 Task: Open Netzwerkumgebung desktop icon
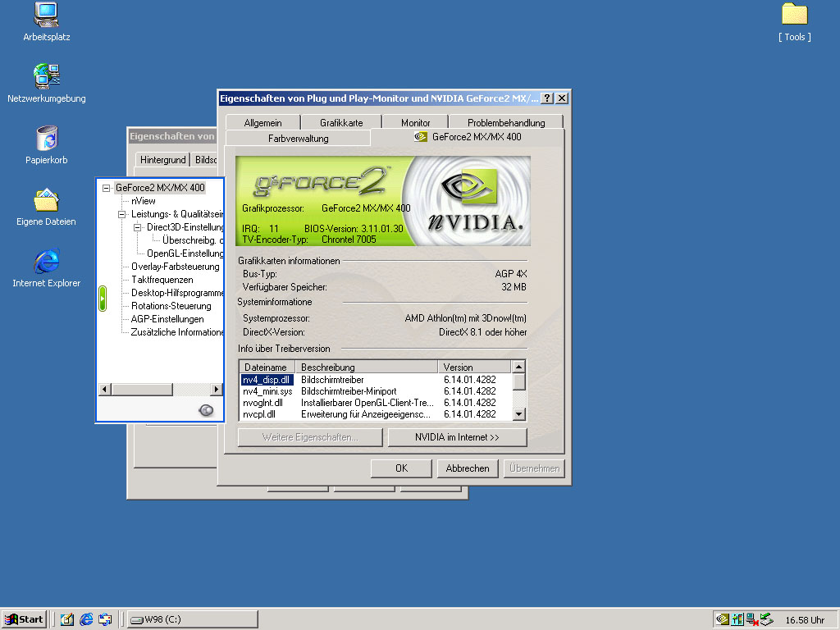[47, 77]
